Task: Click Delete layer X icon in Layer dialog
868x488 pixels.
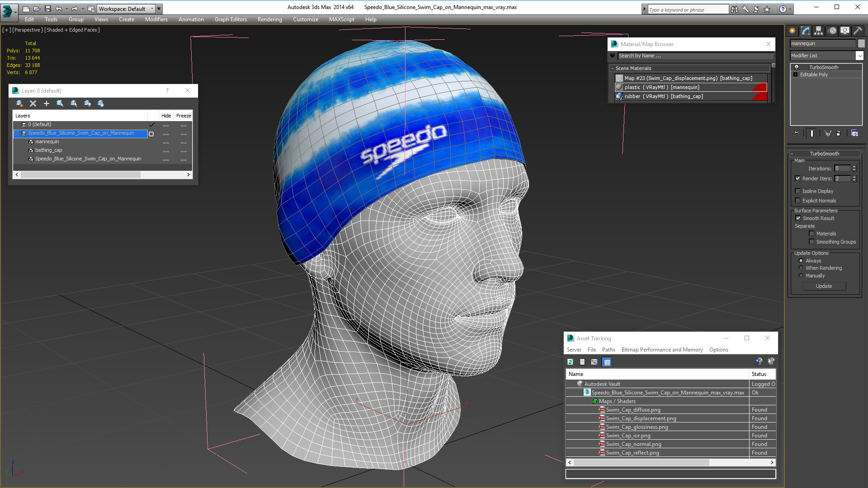Action: coord(33,103)
